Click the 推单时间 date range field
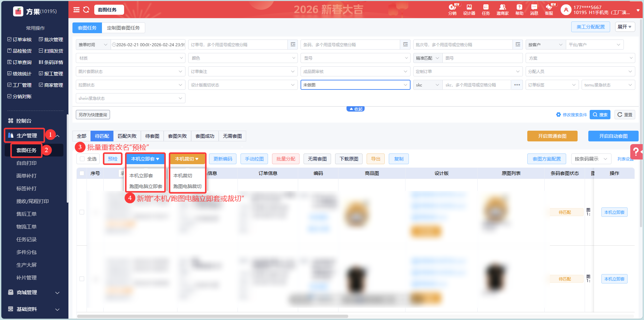 (148, 45)
